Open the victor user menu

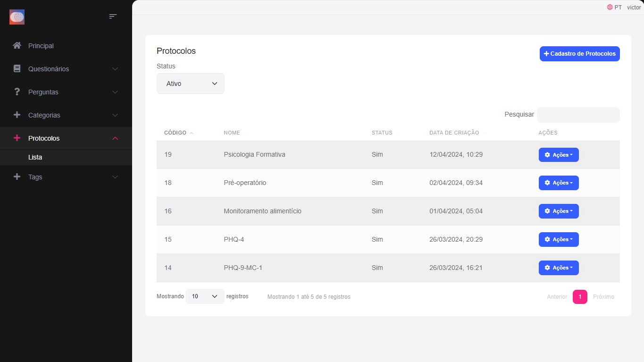point(634,8)
